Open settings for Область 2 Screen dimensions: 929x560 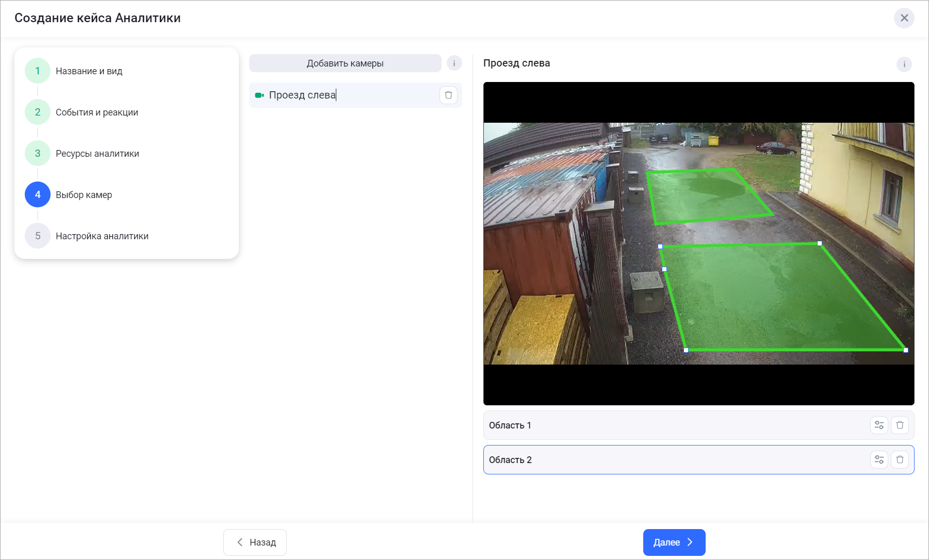879,459
